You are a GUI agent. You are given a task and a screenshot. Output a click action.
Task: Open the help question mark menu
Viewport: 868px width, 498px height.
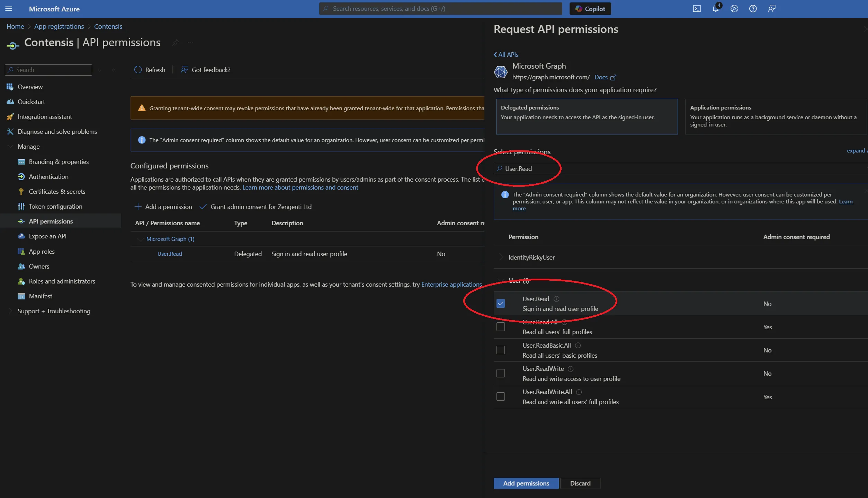[753, 9]
